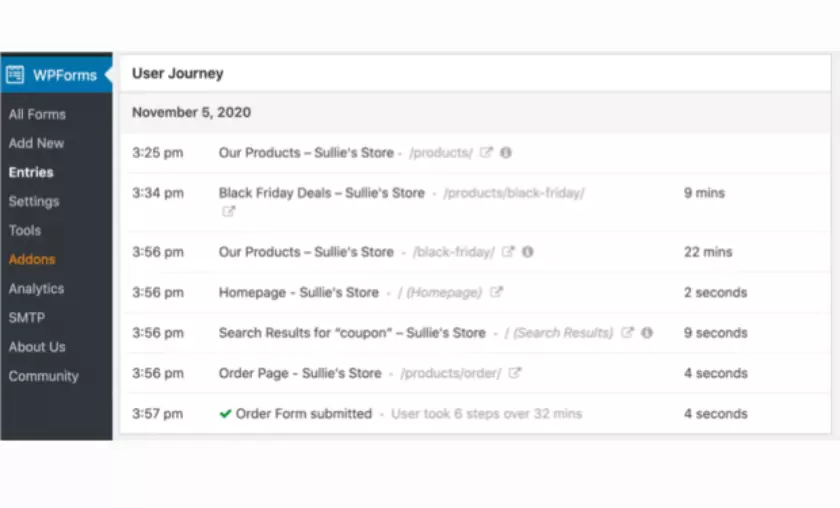Click '9 seconds' duration value

(715, 333)
